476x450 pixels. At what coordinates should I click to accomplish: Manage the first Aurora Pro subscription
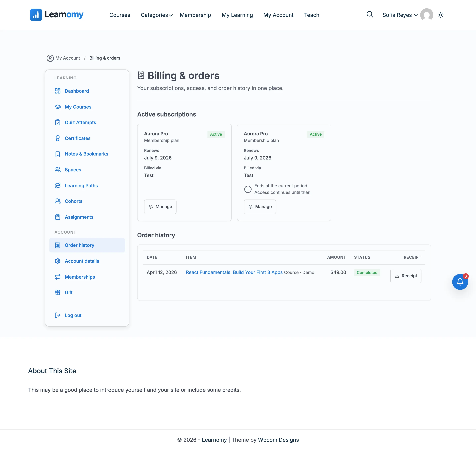click(x=160, y=206)
